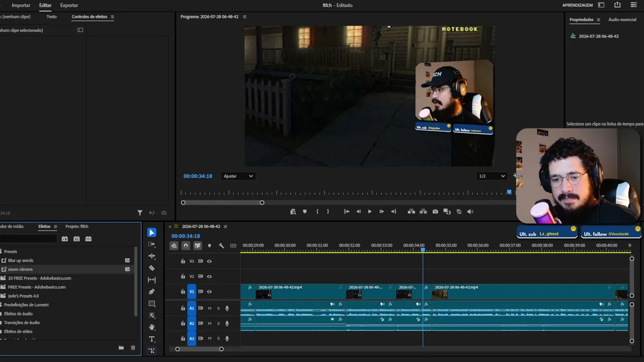
Task: Filter effects by 32-bit color icon
Action: tap(76, 239)
